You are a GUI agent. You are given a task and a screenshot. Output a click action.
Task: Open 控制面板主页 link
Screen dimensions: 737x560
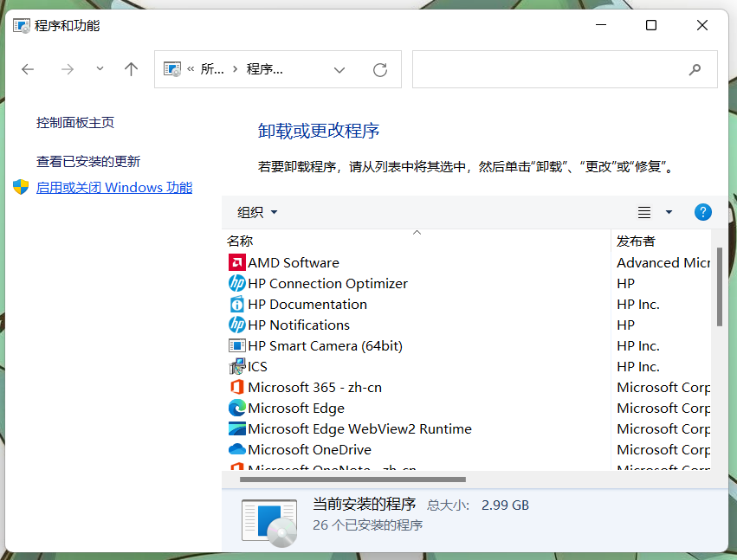click(x=75, y=123)
